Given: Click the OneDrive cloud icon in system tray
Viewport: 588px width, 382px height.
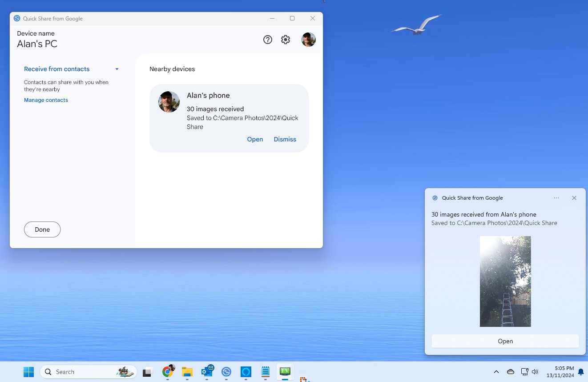Looking at the screenshot, I should point(511,372).
